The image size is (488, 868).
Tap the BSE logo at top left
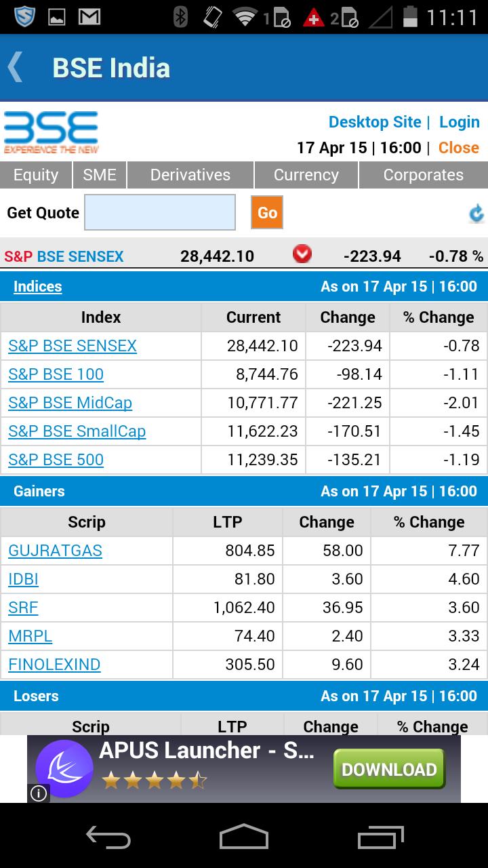(51, 132)
